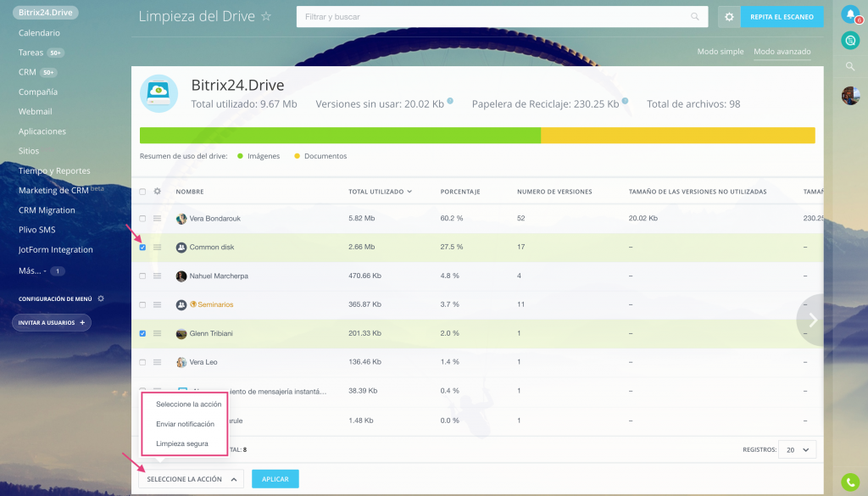This screenshot has height=496, width=868.
Task: Open the Registros page size dropdown
Action: pos(797,449)
